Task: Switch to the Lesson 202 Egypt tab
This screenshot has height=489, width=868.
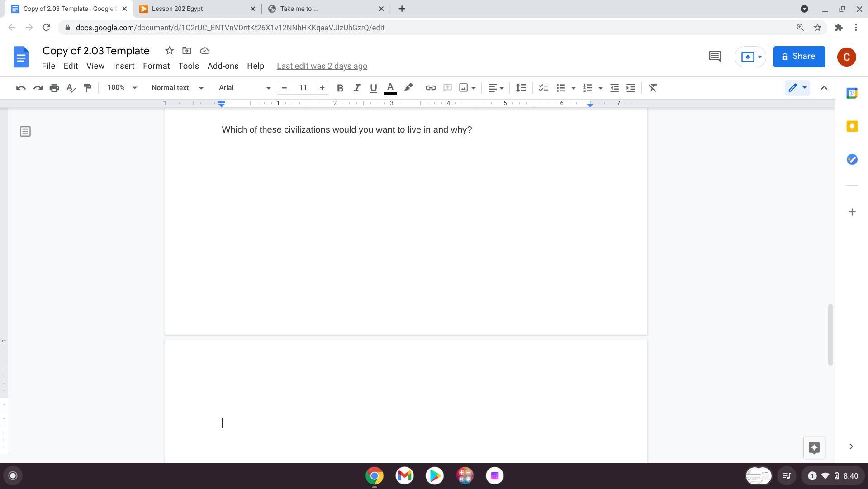Action: pyautogui.click(x=197, y=9)
